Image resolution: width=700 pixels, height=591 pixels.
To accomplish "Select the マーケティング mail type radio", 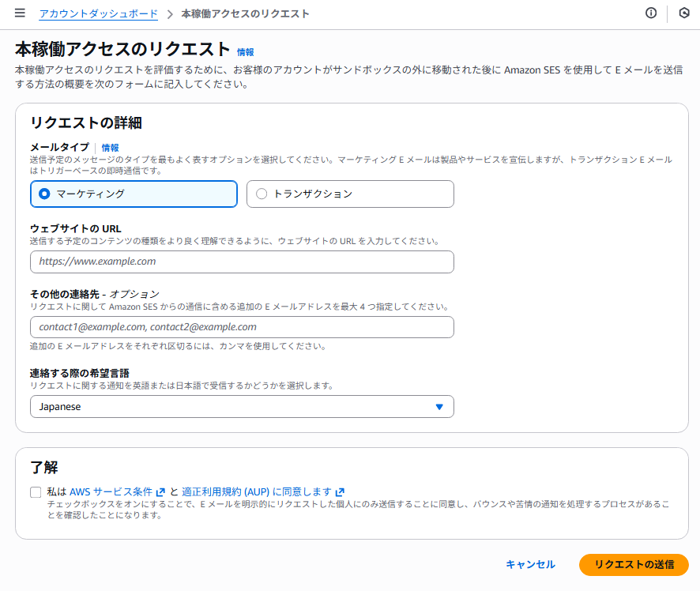I will click(44, 194).
